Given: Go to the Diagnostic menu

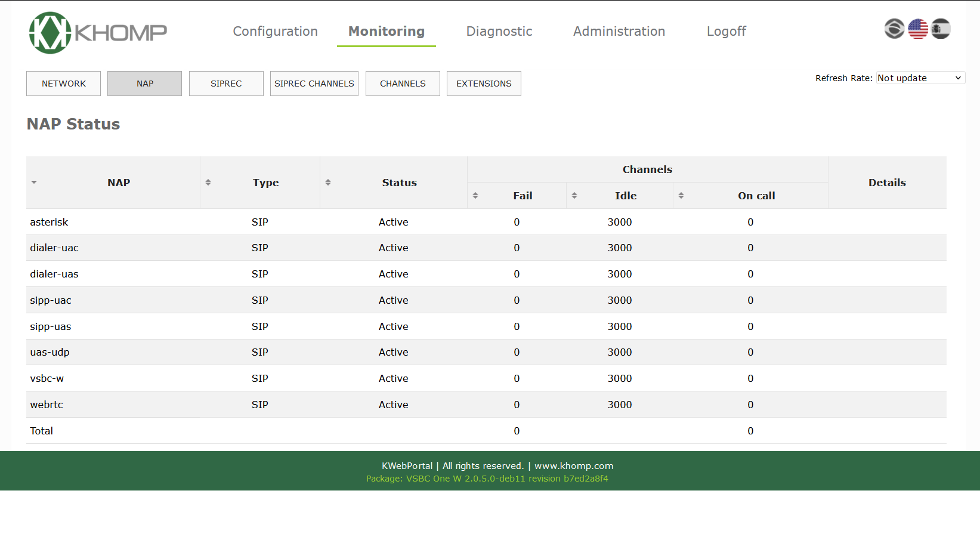Looking at the screenshot, I should (x=499, y=31).
